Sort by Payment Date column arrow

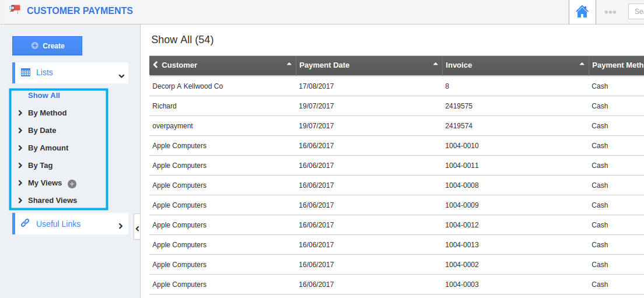pyautogui.click(x=435, y=64)
